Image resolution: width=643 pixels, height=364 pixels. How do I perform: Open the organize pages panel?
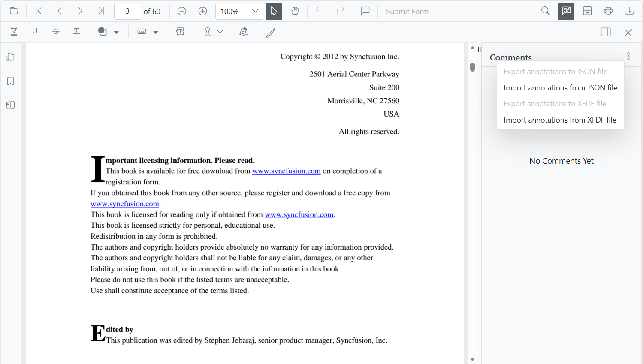point(11,105)
